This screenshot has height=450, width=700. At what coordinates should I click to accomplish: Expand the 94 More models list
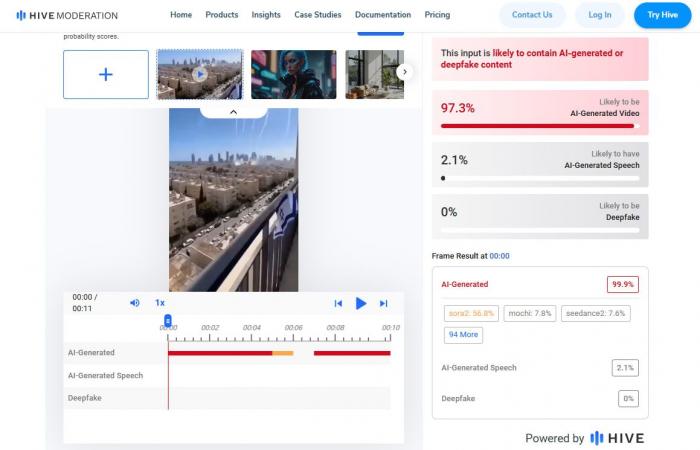pos(463,334)
